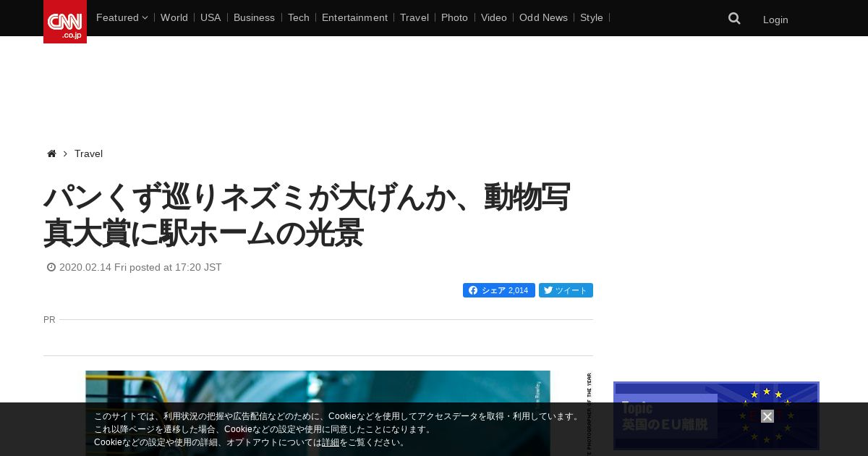Open the World section
This screenshot has height=456, width=868.
click(x=174, y=17)
